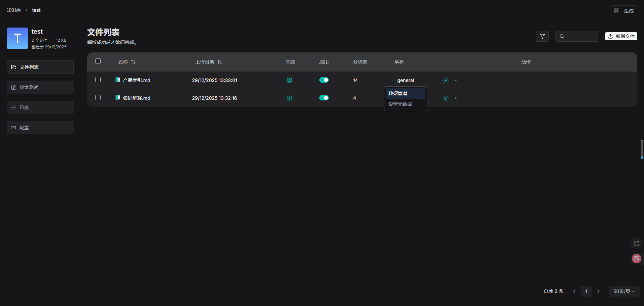Open the grid widget floating icon

click(x=636, y=243)
